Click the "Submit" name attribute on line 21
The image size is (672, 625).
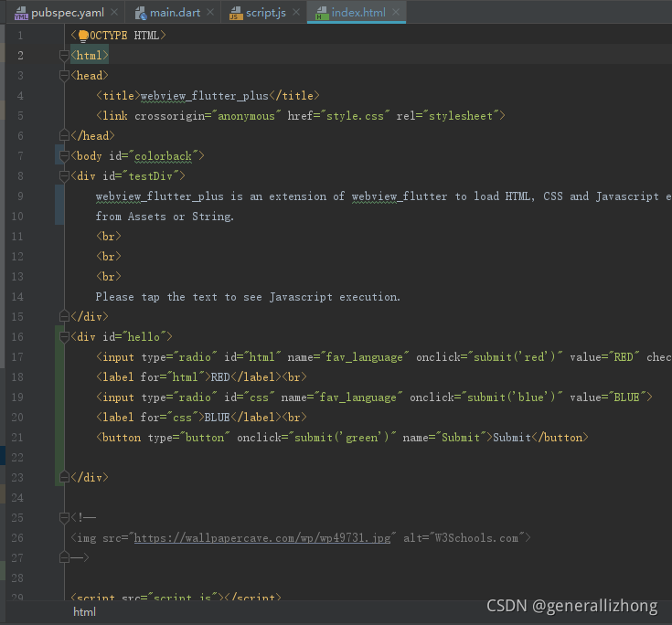(x=461, y=438)
